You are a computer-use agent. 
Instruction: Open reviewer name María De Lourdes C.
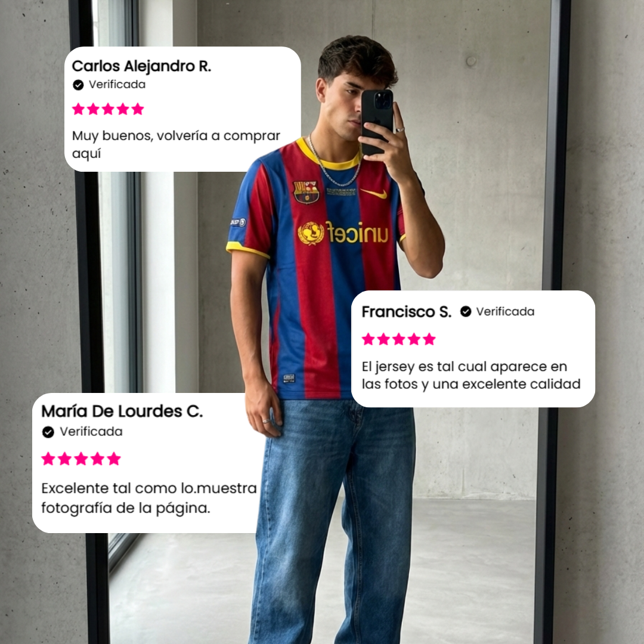pyautogui.click(x=122, y=411)
